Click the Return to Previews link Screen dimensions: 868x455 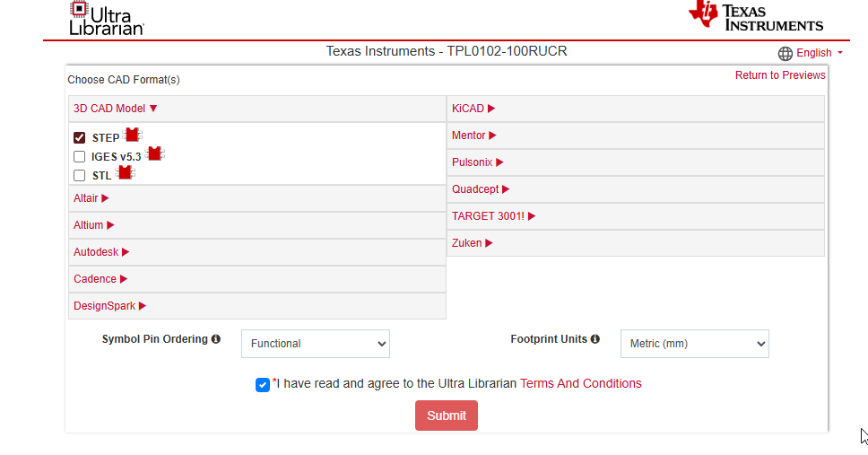780,75
